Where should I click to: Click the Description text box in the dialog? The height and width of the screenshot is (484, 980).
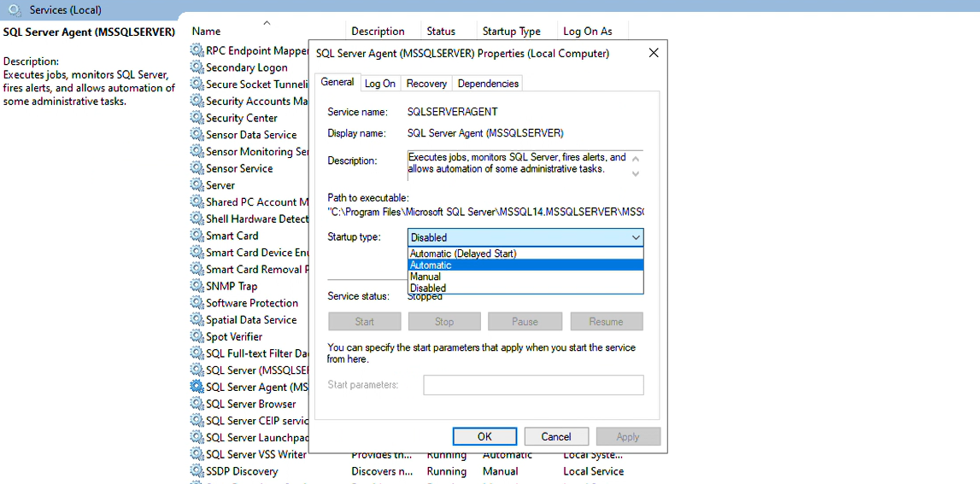(x=525, y=165)
